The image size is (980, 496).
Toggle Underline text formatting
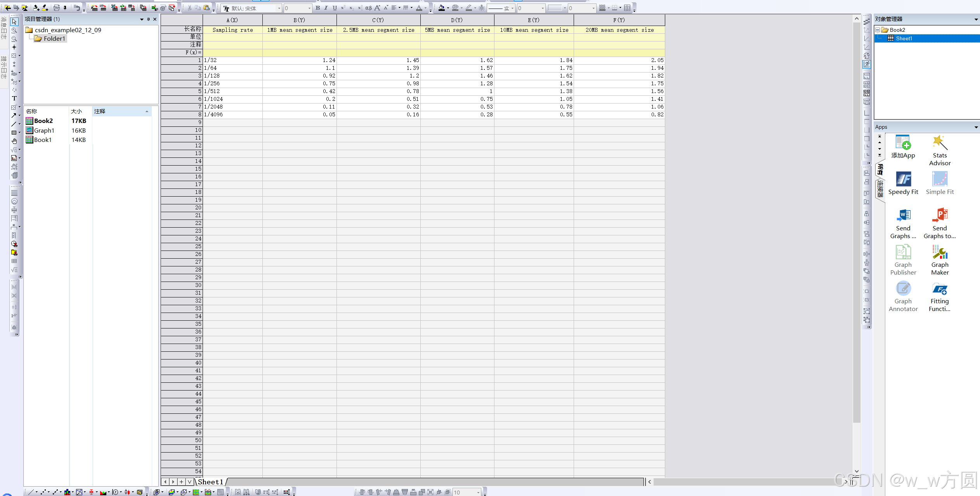coord(335,8)
